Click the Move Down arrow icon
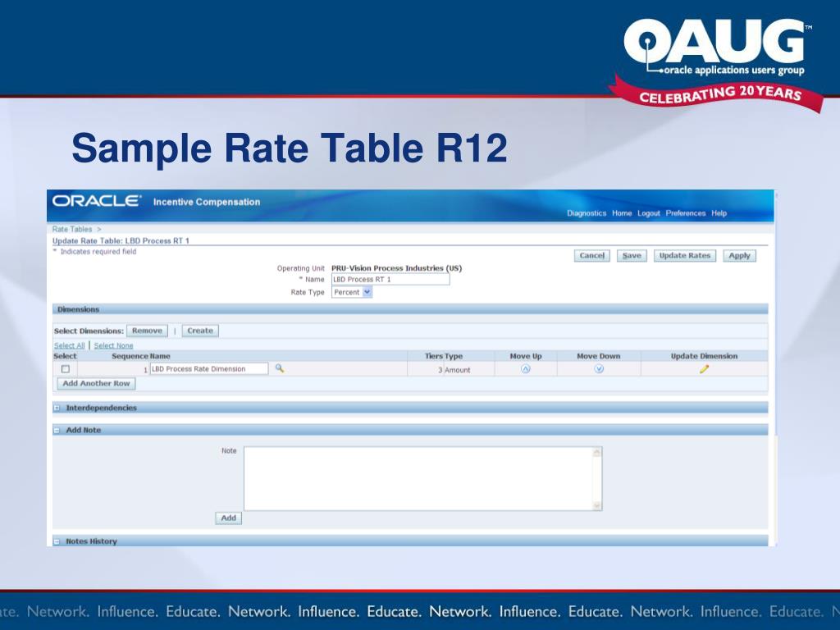The image size is (840, 630). (599, 369)
